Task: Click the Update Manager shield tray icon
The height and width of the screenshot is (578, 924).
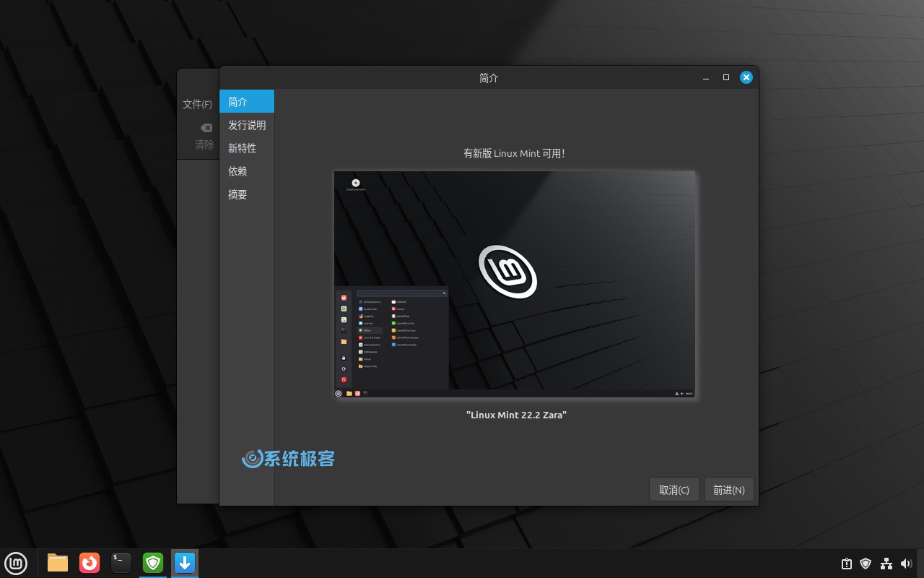Action: 866,564
